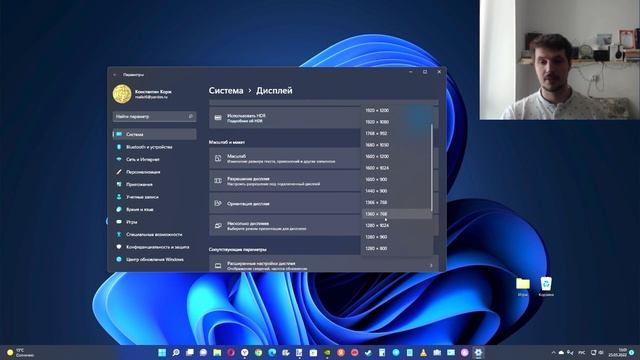Show hidden system tray icons chevron

click(x=553, y=353)
